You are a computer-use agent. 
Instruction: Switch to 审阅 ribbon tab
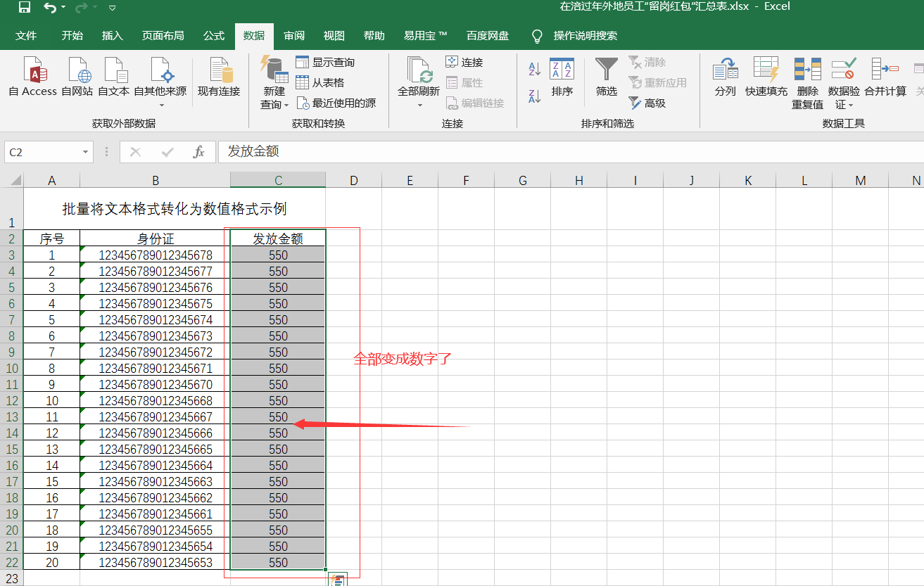294,36
